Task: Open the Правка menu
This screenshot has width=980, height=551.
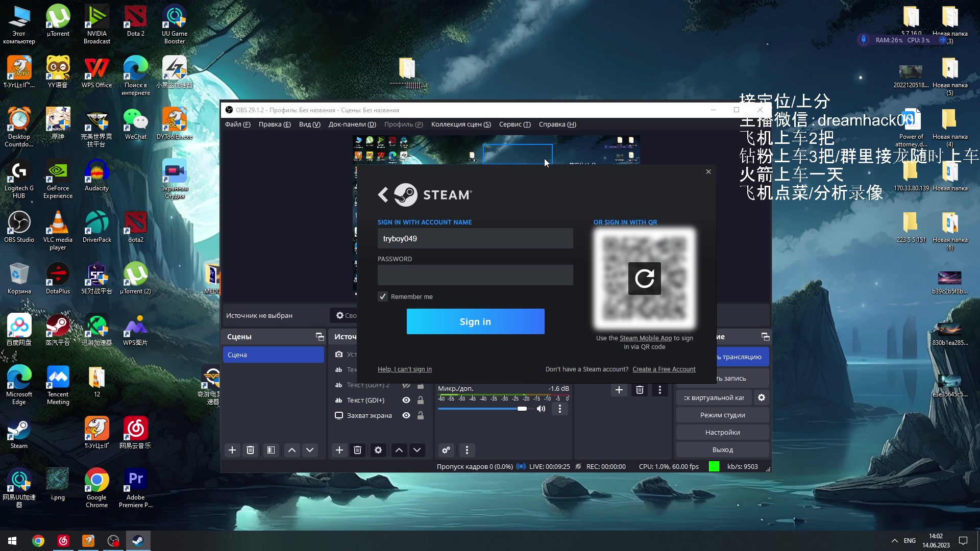Action: 275,124
